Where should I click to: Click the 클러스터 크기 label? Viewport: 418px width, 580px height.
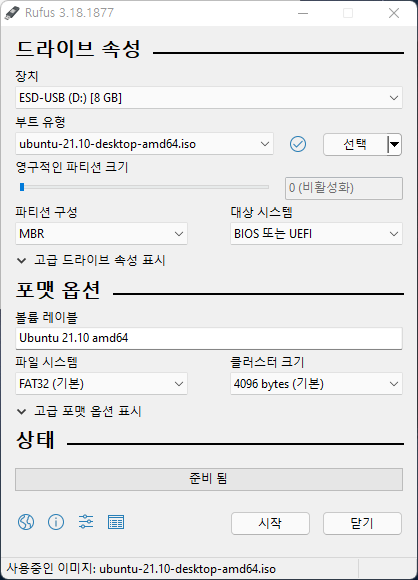(267, 362)
